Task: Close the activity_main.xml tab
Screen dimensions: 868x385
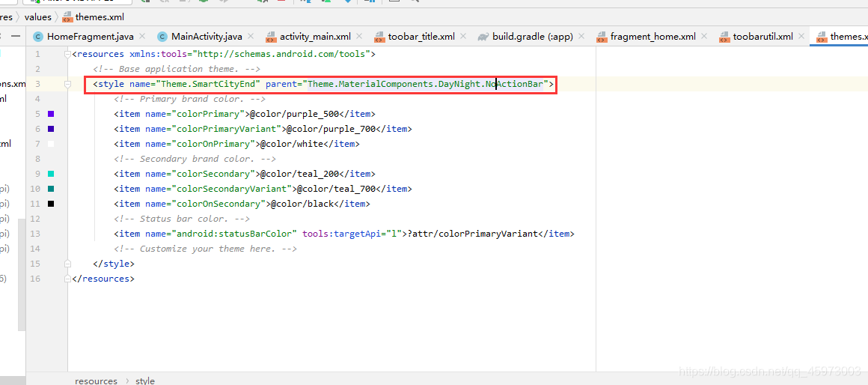Action: point(360,37)
